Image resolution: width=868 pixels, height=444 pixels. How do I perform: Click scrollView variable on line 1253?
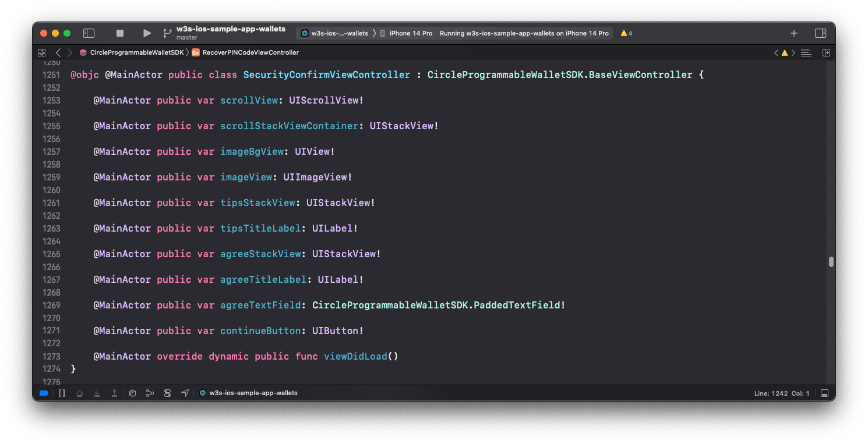click(x=249, y=101)
